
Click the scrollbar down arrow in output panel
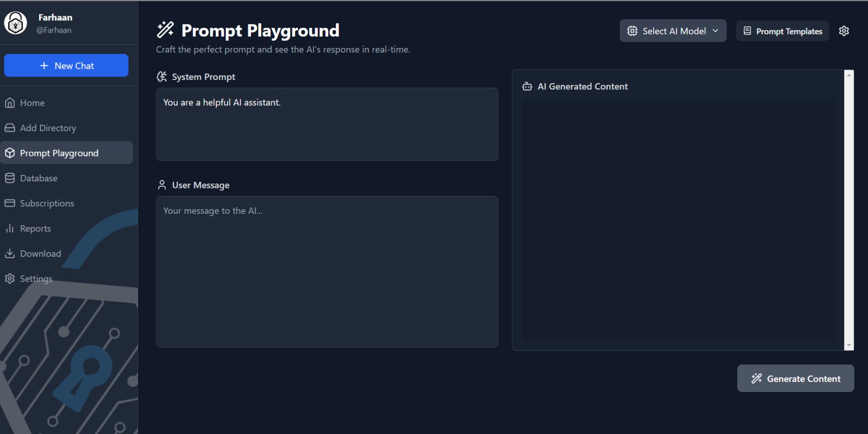point(849,345)
